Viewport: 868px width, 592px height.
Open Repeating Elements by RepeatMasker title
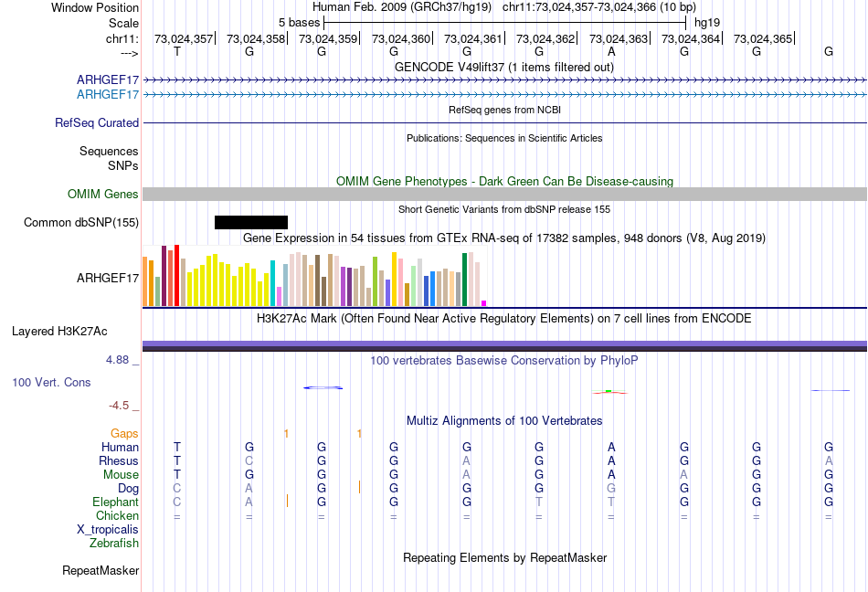tap(504, 557)
